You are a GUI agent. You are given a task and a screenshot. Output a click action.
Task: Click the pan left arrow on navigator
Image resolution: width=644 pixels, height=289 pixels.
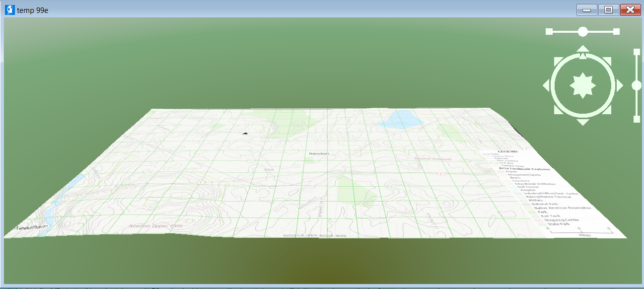click(546, 85)
